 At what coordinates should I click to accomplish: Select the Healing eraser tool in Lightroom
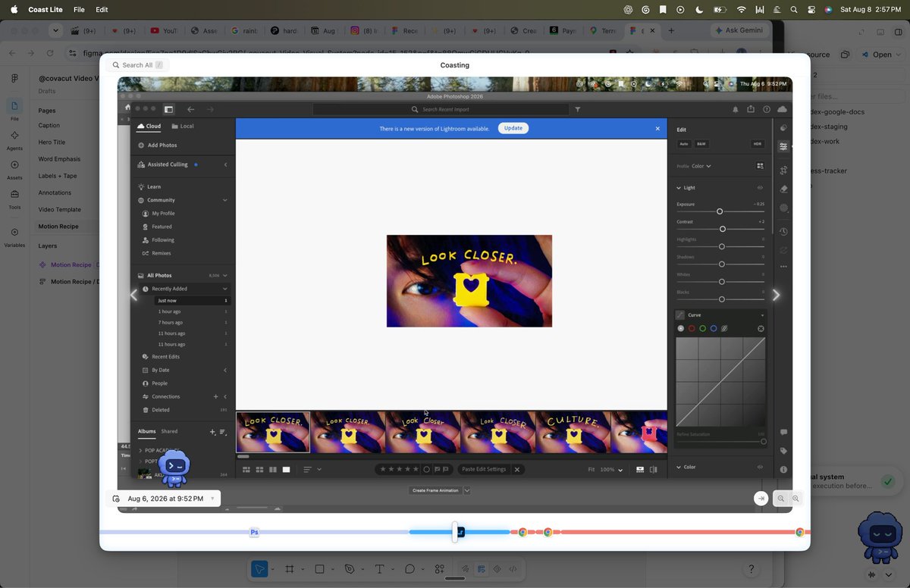click(783, 189)
